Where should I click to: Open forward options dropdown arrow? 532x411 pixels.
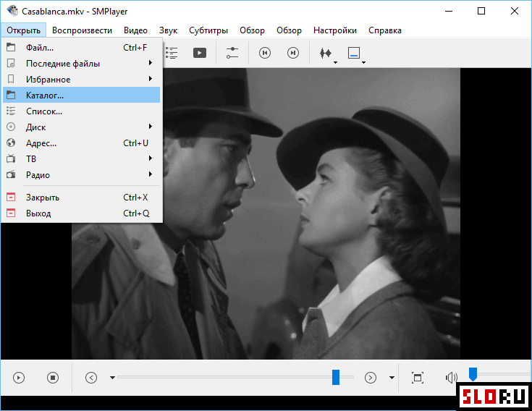(x=392, y=378)
